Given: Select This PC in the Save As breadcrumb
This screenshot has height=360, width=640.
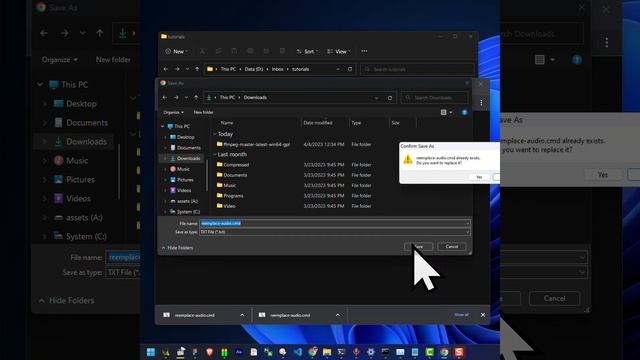Looking at the screenshot, I should [x=227, y=98].
